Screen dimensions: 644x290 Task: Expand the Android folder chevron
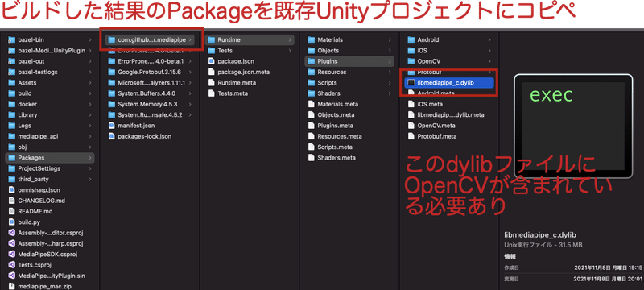pyautogui.click(x=489, y=39)
